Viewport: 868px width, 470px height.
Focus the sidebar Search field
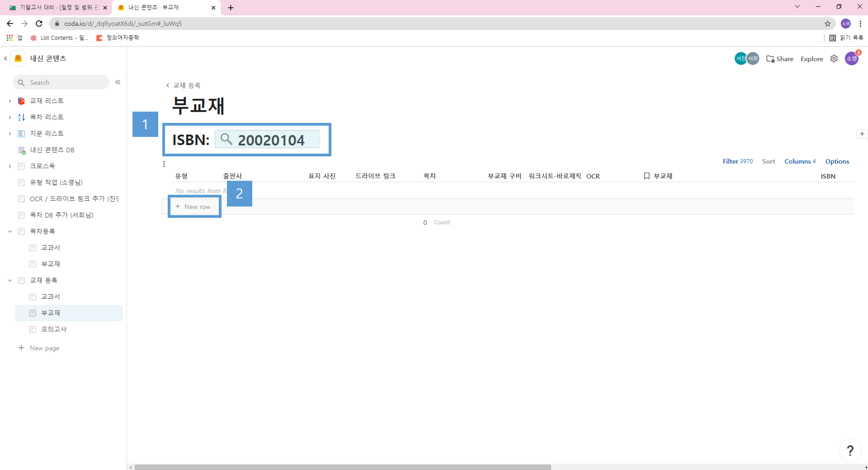[x=61, y=82]
